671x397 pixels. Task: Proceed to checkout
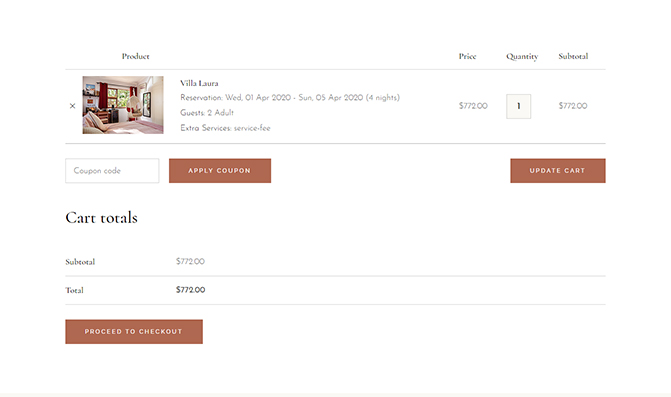point(134,332)
